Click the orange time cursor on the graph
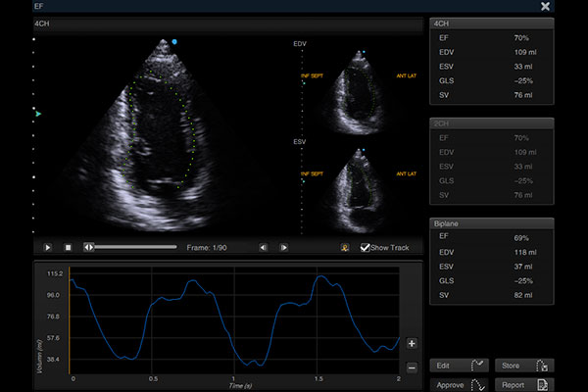This screenshot has height=392, width=588. (70, 320)
